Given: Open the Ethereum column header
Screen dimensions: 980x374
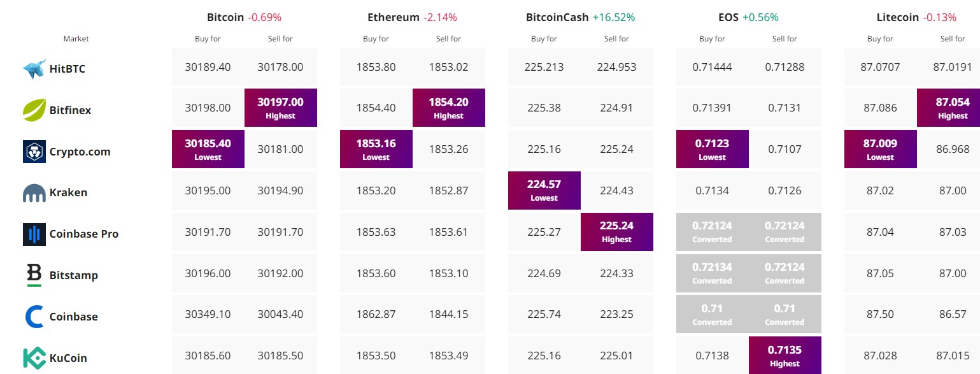Looking at the screenshot, I should point(393,17).
